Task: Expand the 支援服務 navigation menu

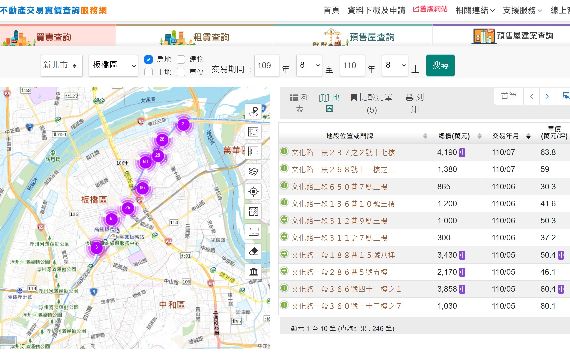Action: click(522, 11)
